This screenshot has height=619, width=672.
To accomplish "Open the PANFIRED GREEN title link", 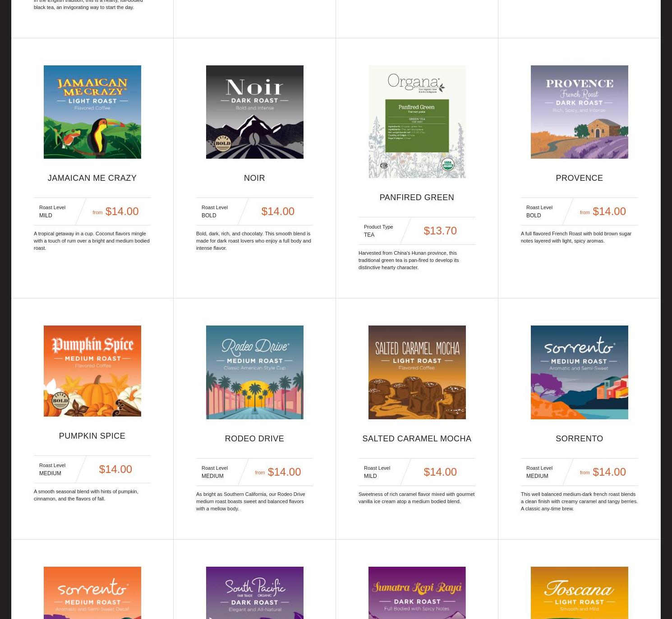I will tap(417, 197).
